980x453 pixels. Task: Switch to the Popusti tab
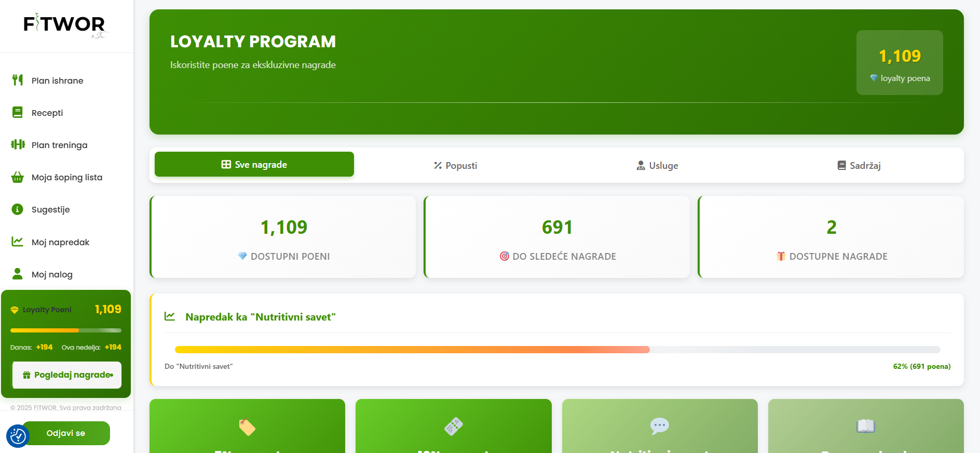[455, 166]
